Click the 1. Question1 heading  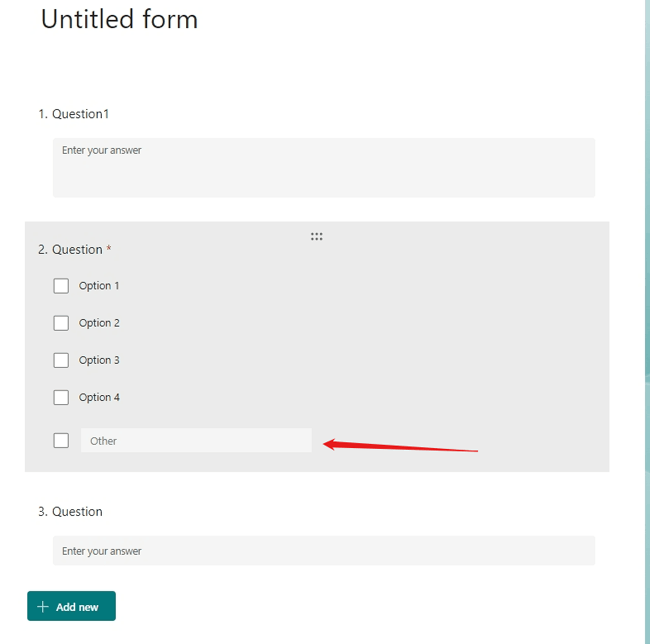coord(74,114)
